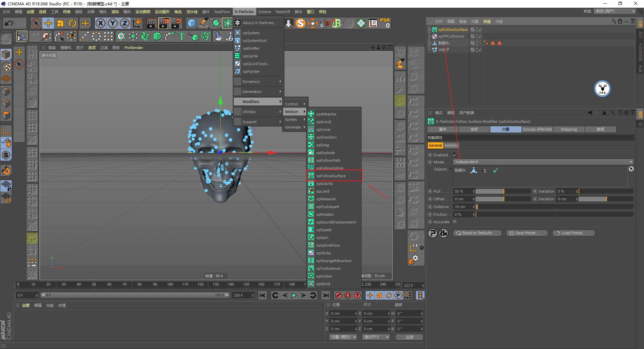Select the xpEmitter entry in the X-Particles menu
Viewport: 644px width, 349px height.
pyautogui.click(x=250, y=48)
